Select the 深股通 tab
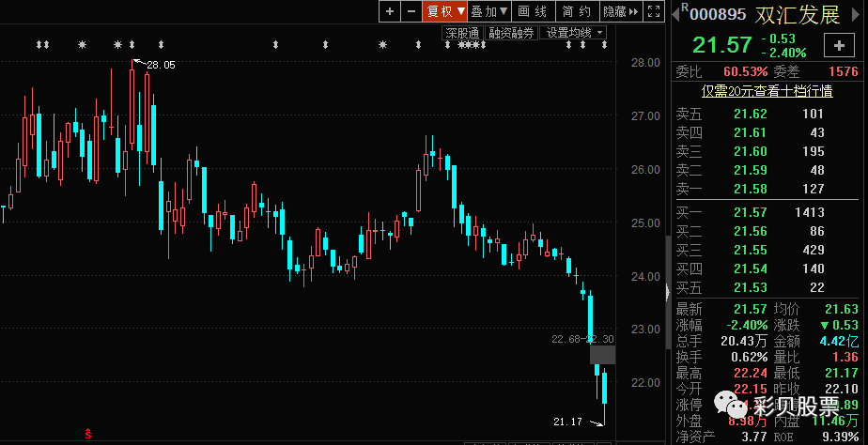Image resolution: width=868 pixels, height=445 pixels. [462, 33]
